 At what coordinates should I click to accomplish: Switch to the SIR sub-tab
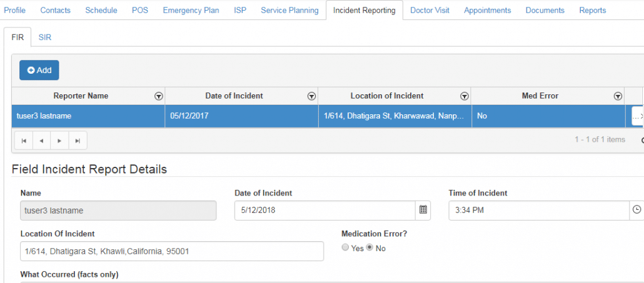45,37
